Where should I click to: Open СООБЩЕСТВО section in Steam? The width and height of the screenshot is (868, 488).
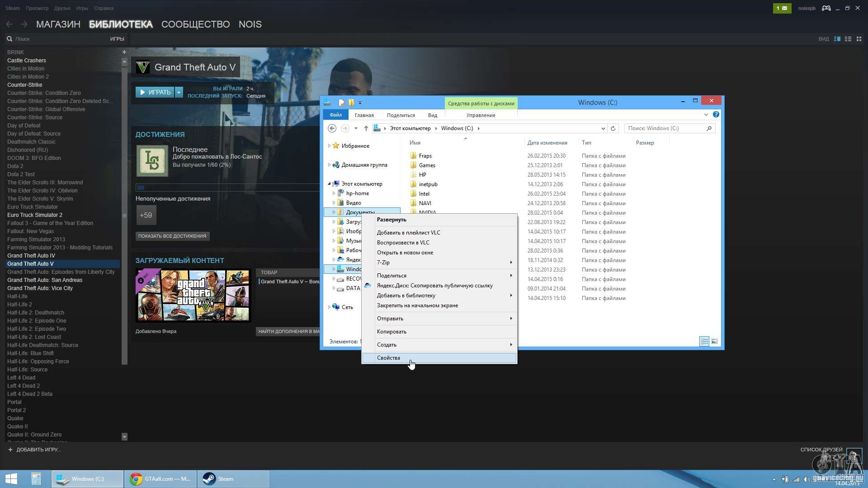coord(196,24)
